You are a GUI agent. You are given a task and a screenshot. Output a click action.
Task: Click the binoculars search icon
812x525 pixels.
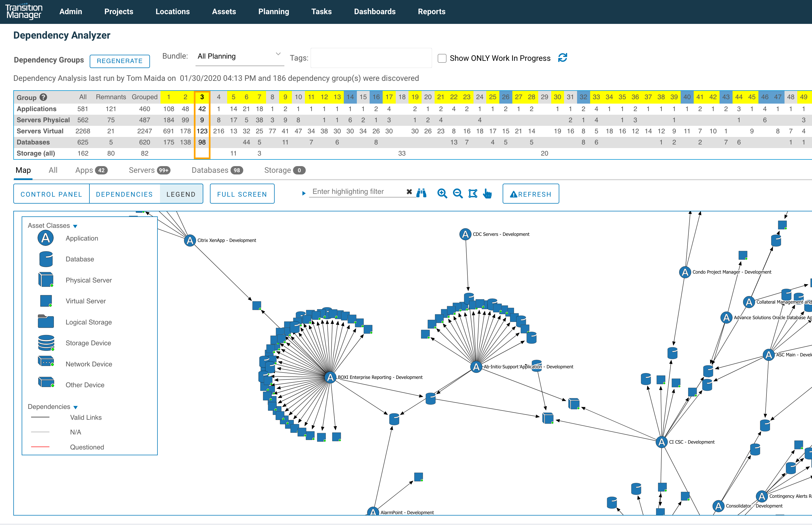point(421,193)
